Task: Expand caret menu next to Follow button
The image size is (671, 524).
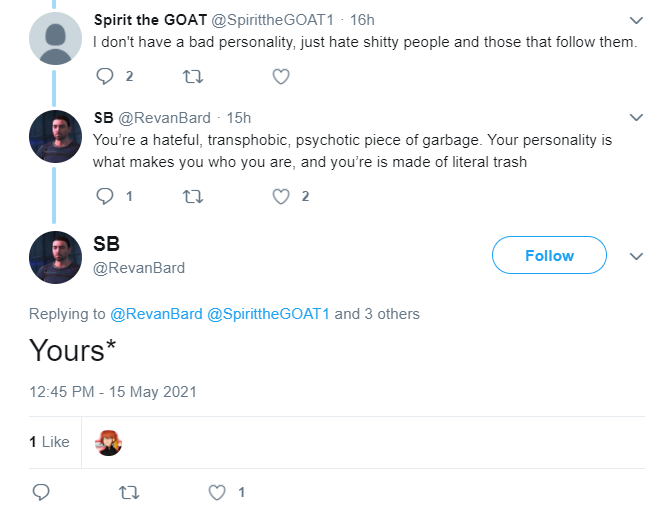Action: click(636, 256)
